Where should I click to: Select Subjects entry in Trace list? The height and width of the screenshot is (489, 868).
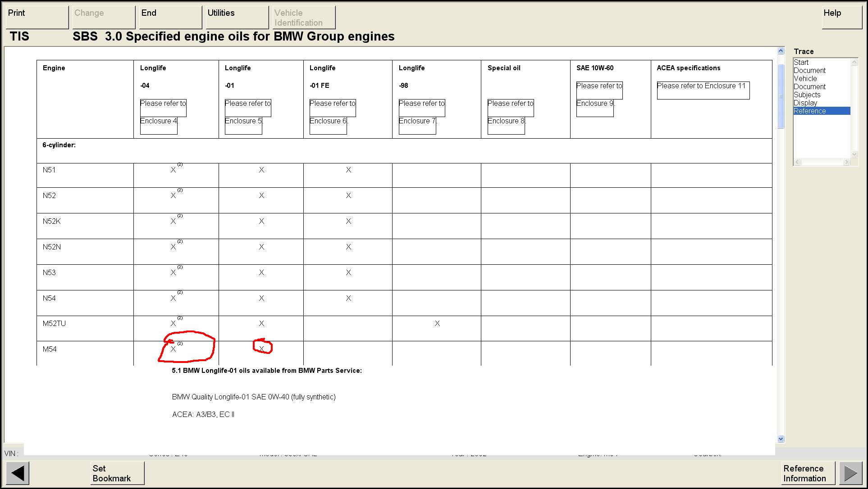[807, 95]
